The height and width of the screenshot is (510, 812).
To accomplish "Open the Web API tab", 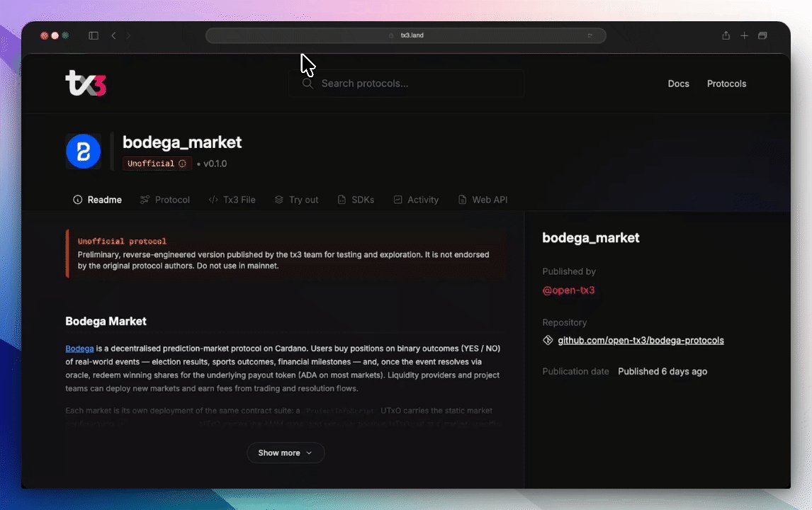I will 483,200.
